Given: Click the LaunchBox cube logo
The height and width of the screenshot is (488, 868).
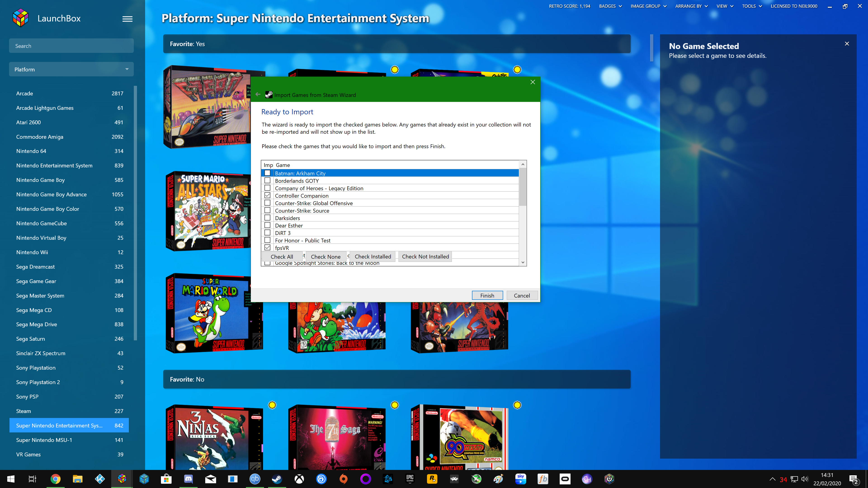Looking at the screenshot, I should pos(21,18).
